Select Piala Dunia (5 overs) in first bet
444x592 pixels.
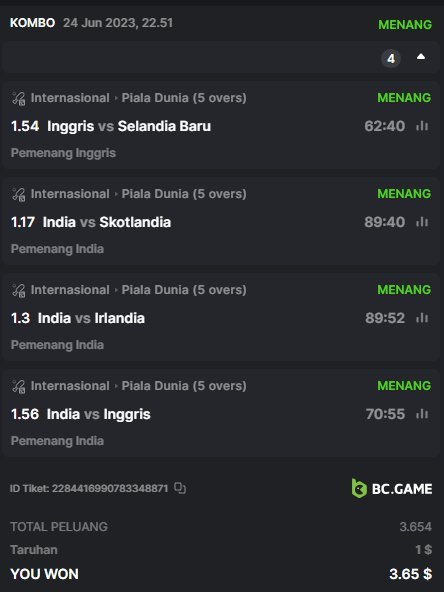[184, 98]
